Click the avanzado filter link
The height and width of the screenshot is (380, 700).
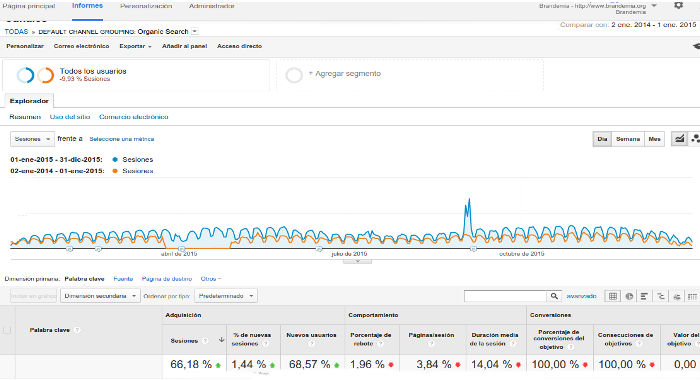581,296
